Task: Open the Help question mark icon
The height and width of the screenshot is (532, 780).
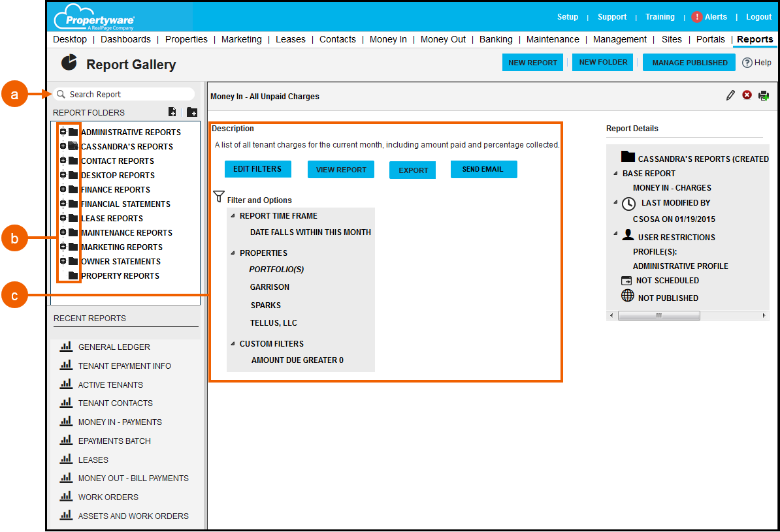Action: pyautogui.click(x=747, y=63)
